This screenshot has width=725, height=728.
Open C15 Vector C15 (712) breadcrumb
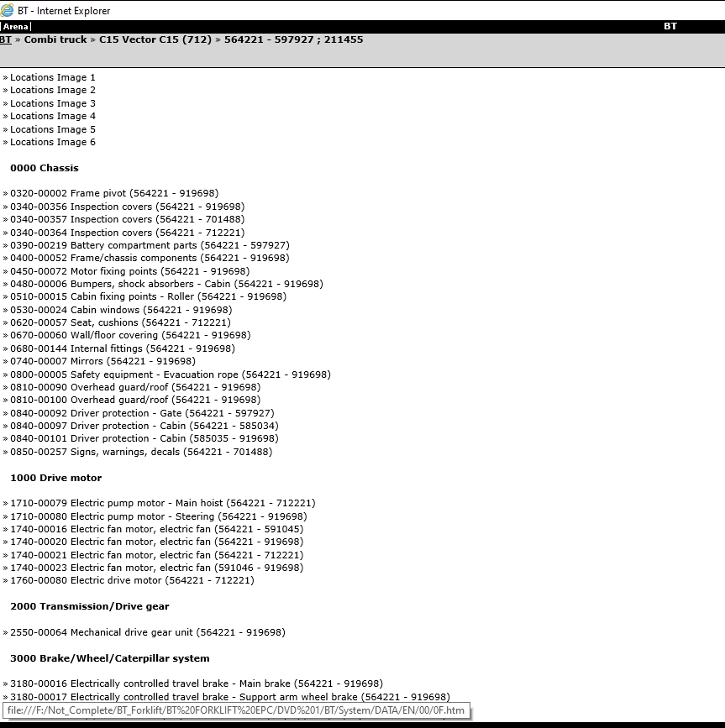tap(155, 39)
